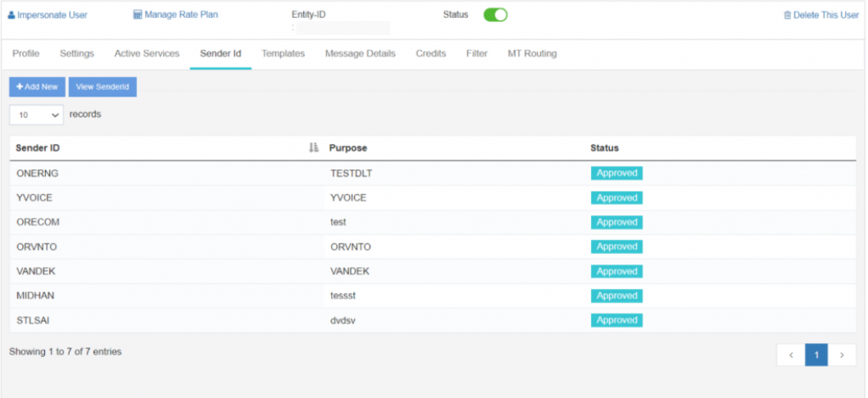Toggle the user Status switch

click(495, 15)
